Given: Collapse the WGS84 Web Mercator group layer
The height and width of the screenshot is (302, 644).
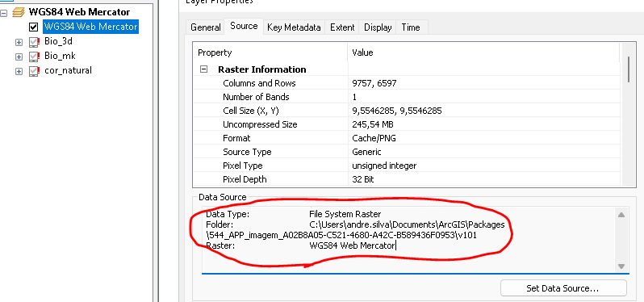Looking at the screenshot, I should click(4, 13).
